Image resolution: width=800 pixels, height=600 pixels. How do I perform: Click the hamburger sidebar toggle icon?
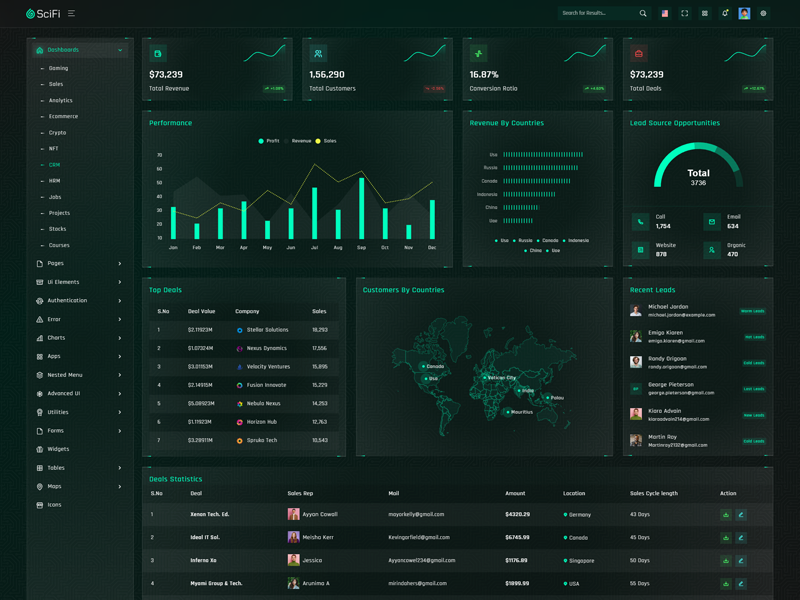[71, 14]
